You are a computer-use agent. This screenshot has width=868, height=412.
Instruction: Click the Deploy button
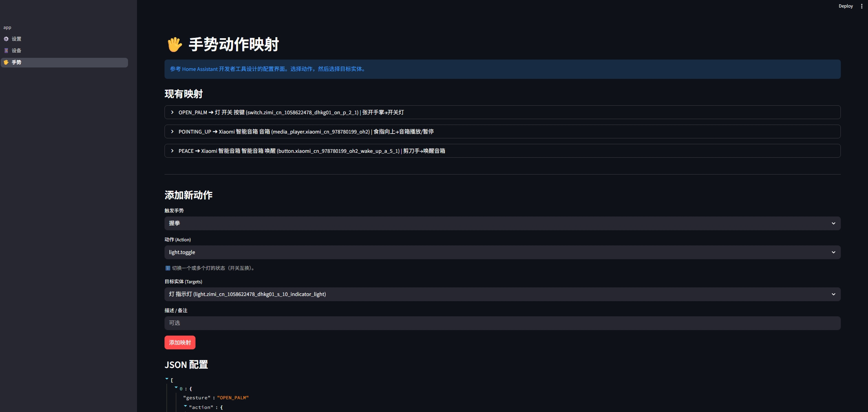click(x=845, y=6)
